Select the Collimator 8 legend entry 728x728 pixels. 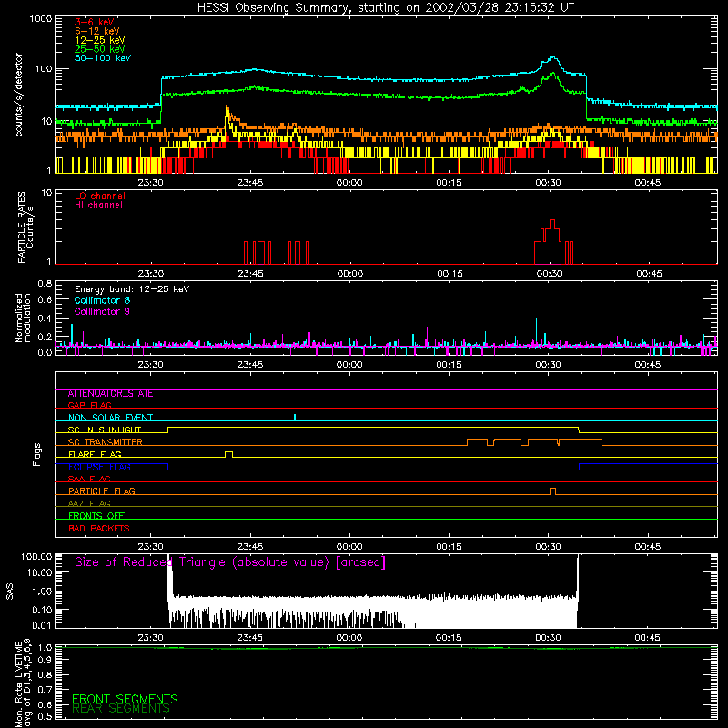point(102,300)
